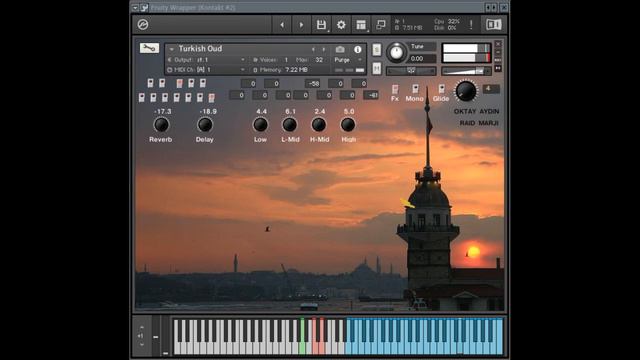Click the High EQ knob
Screen dimensions: 640x360
point(348,125)
